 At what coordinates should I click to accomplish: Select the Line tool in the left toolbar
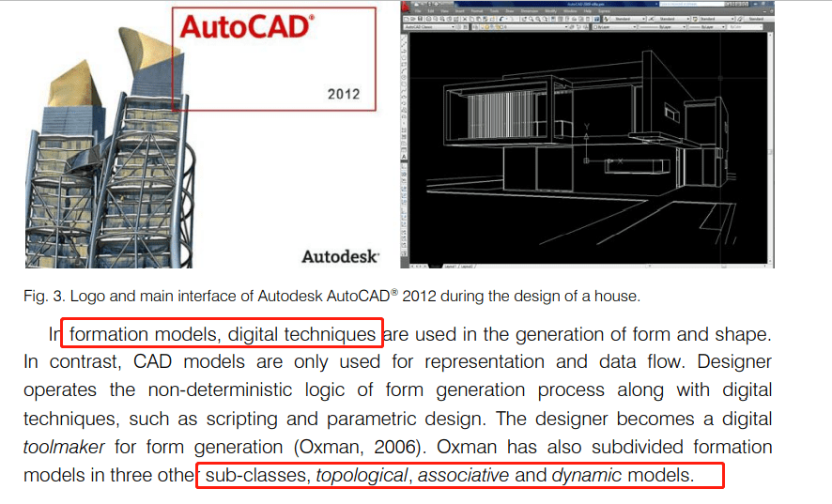(403, 38)
